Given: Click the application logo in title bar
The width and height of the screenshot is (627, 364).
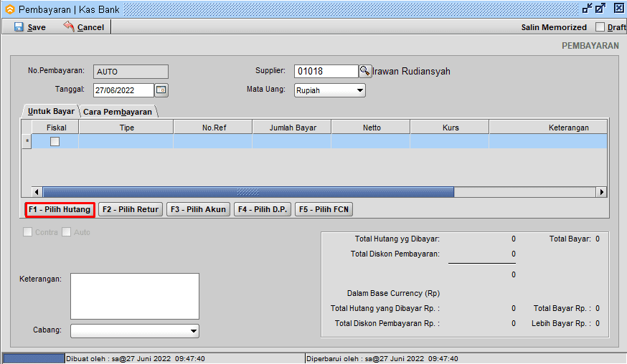Looking at the screenshot, I should [9, 9].
